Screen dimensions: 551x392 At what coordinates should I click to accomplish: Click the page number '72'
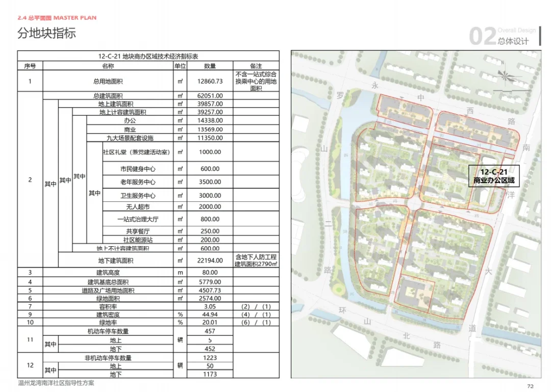point(530,386)
